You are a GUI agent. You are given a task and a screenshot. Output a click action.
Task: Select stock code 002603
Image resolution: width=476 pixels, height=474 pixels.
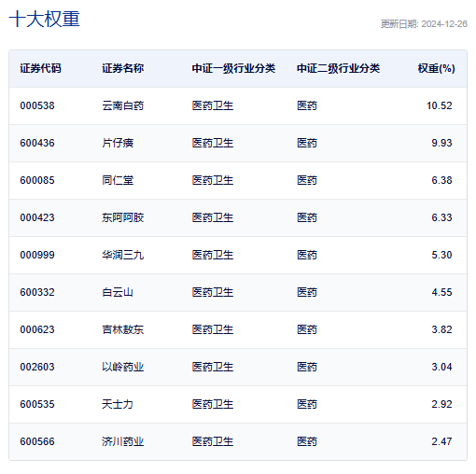tap(37, 367)
